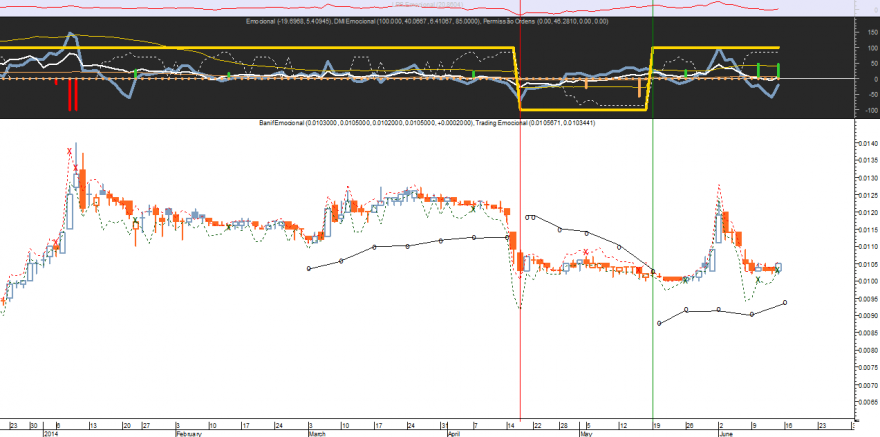Select tall orange bar before green vertical line

point(639,88)
